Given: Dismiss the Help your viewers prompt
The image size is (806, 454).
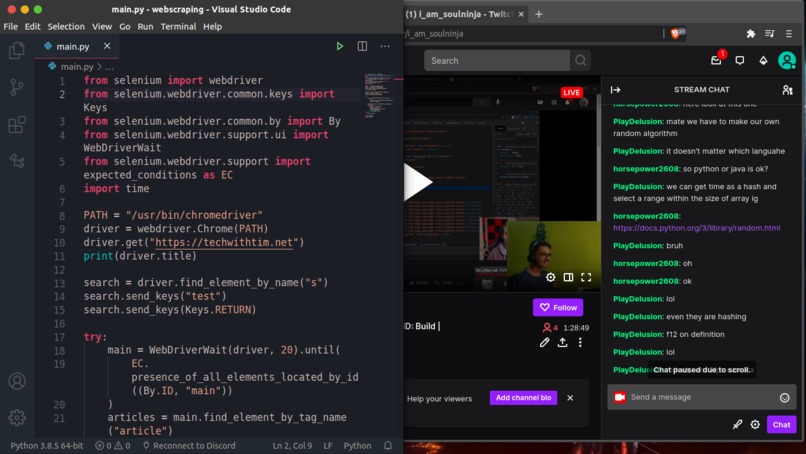Looking at the screenshot, I should (570, 398).
